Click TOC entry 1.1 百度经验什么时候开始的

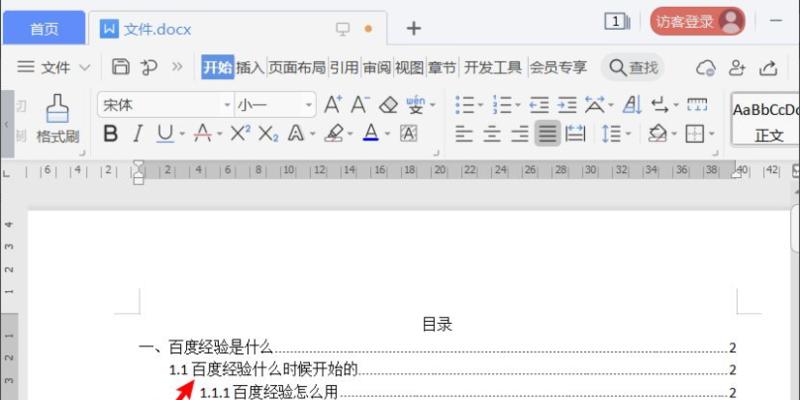(264, 369)
